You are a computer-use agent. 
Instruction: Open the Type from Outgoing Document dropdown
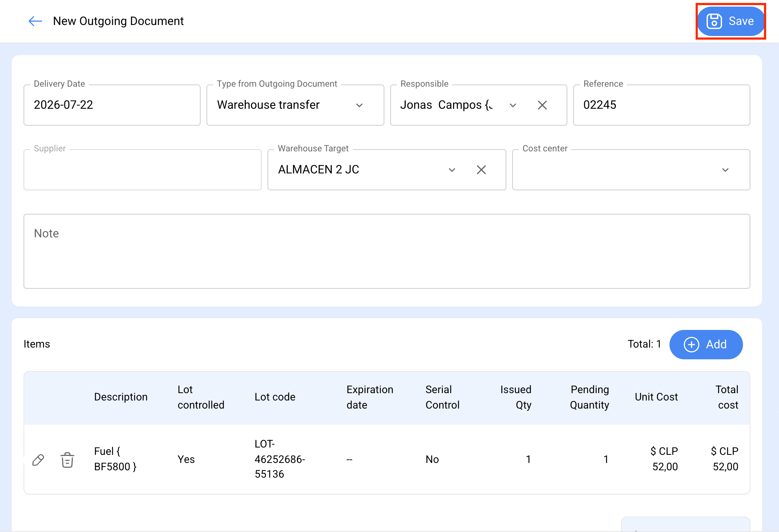tap(295, 105)
